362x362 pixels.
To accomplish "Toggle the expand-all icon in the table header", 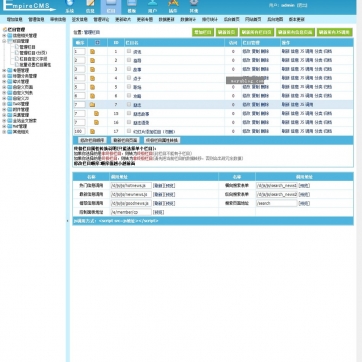I will 97,43.
